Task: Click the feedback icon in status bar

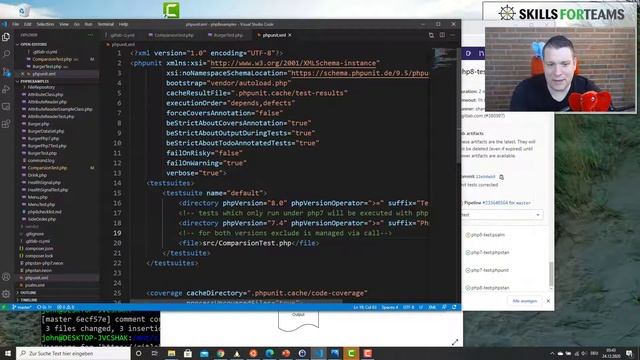Action: pos(444,307)
